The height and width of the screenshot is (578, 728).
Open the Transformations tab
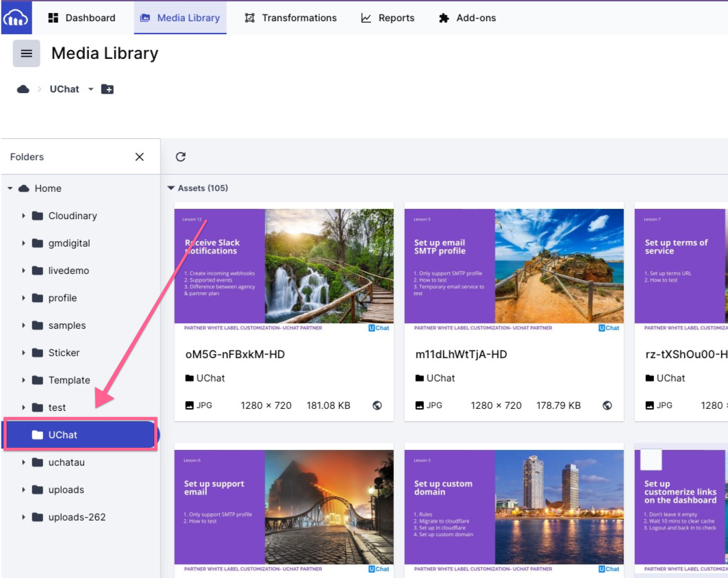point(290,18)
